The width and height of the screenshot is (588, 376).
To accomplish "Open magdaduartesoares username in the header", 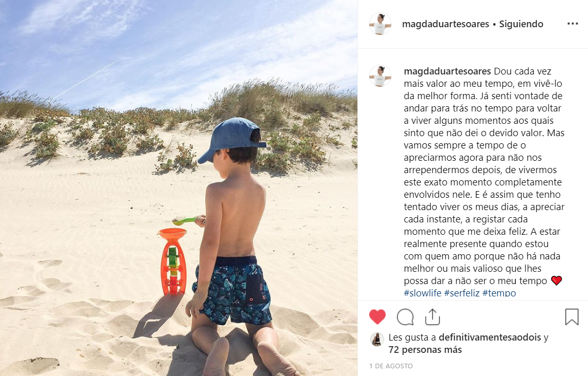I will click(446, 24).
